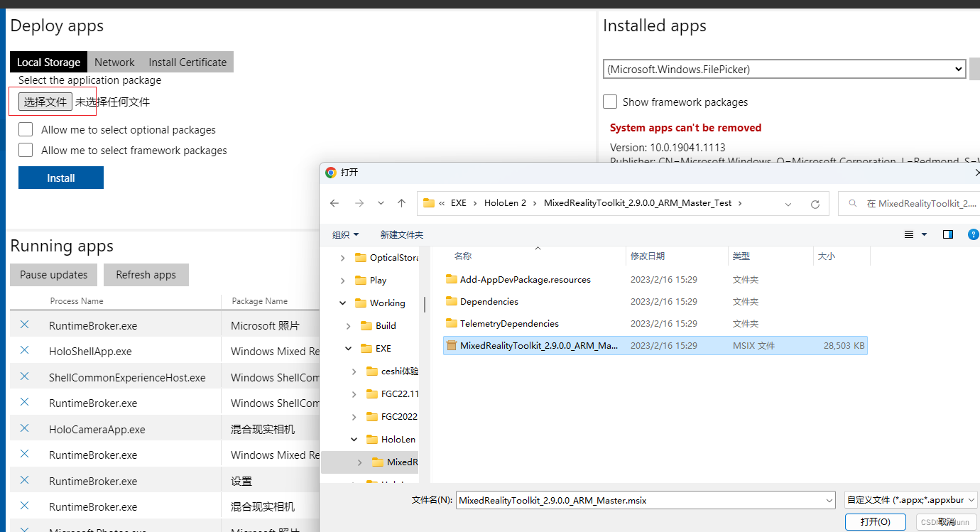This screenshot has height=532, width=980.
Task: Expand the ceshi体验 folder in tree
Action: tap(354, 371)
